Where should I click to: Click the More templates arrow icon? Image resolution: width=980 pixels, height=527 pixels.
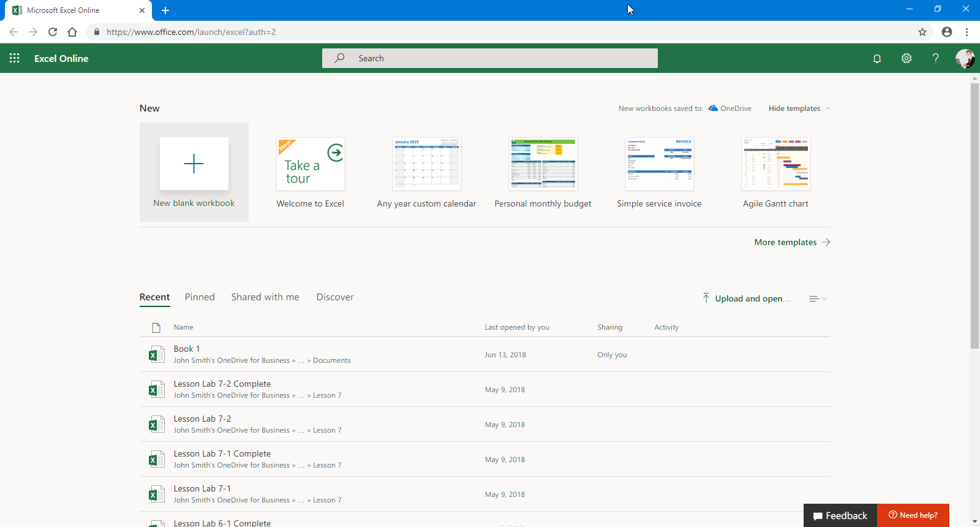click(x=826, y=242)
